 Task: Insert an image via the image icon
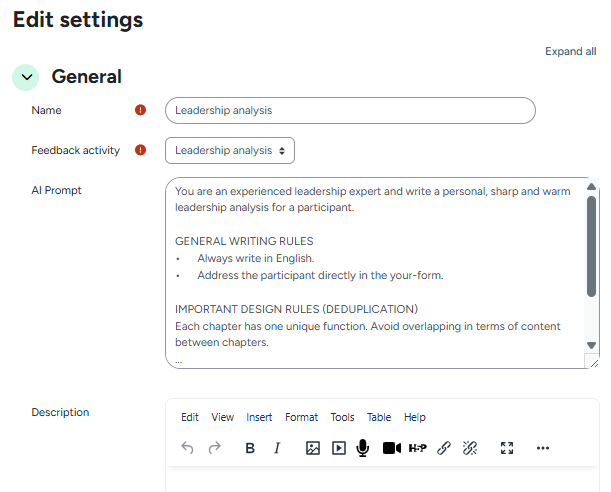313,448
